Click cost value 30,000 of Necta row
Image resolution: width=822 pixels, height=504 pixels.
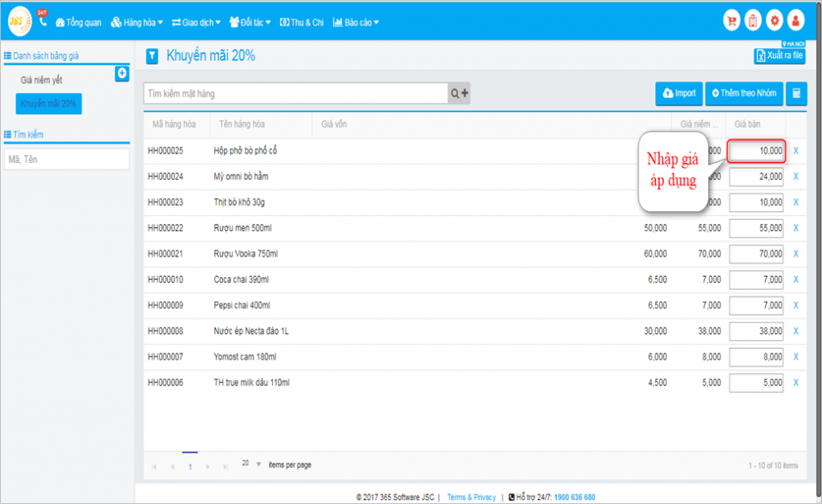[x=655, y=331]
